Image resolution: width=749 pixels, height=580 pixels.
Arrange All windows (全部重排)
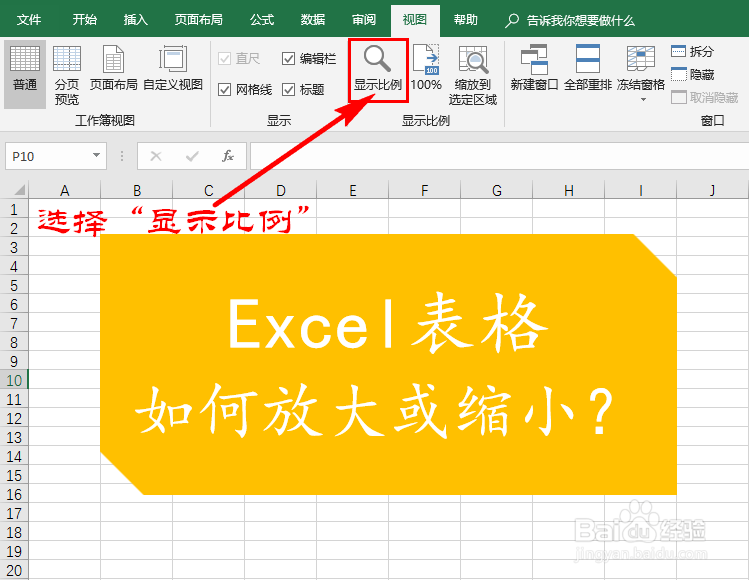588,68
